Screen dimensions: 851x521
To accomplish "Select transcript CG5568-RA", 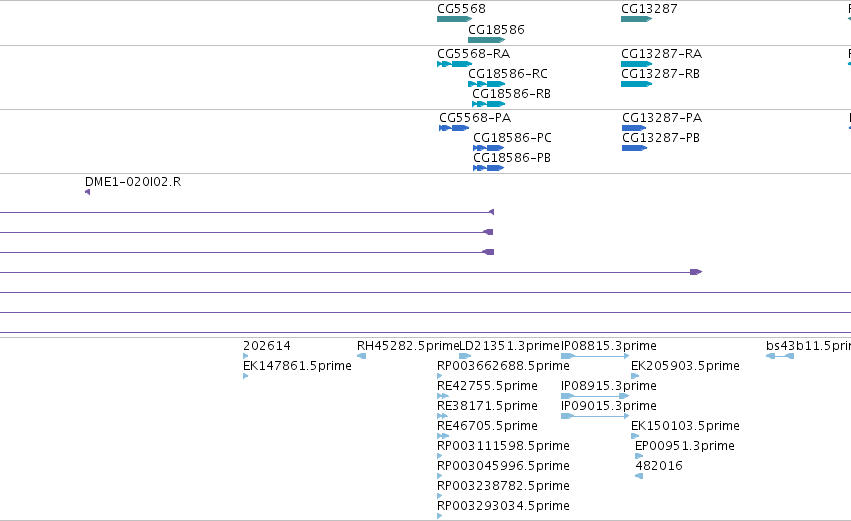I will [473, 54].
